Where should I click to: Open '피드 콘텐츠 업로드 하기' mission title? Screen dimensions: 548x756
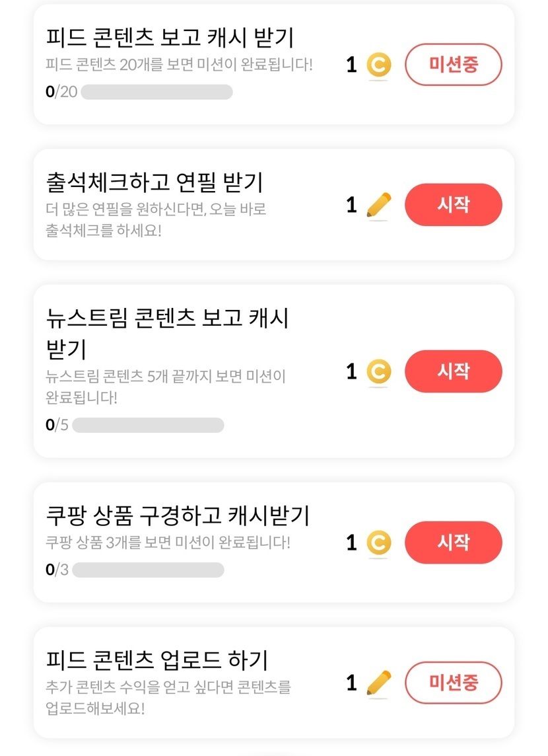(157, 660)
